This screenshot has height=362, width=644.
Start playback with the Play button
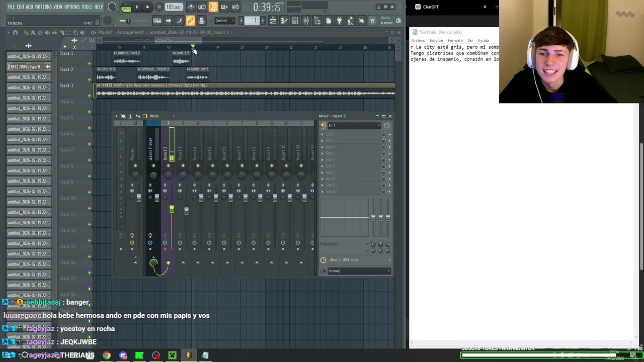pos(137,7)
